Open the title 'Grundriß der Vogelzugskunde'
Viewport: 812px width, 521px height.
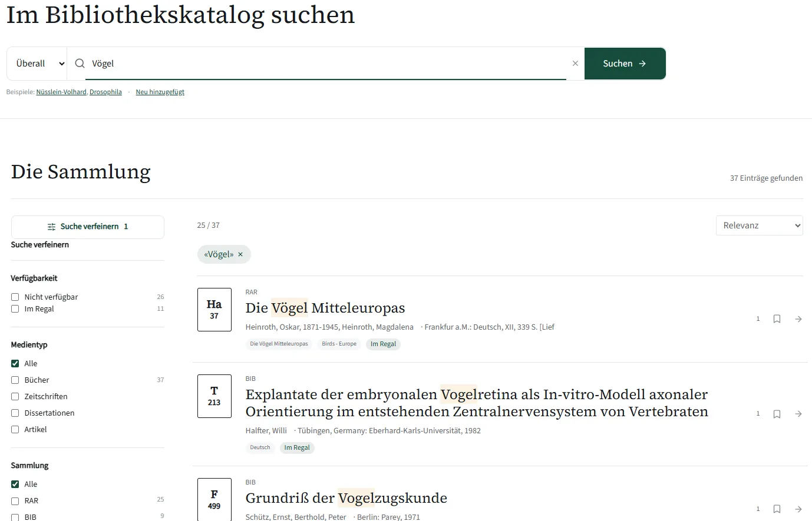[x=346, y=498]
